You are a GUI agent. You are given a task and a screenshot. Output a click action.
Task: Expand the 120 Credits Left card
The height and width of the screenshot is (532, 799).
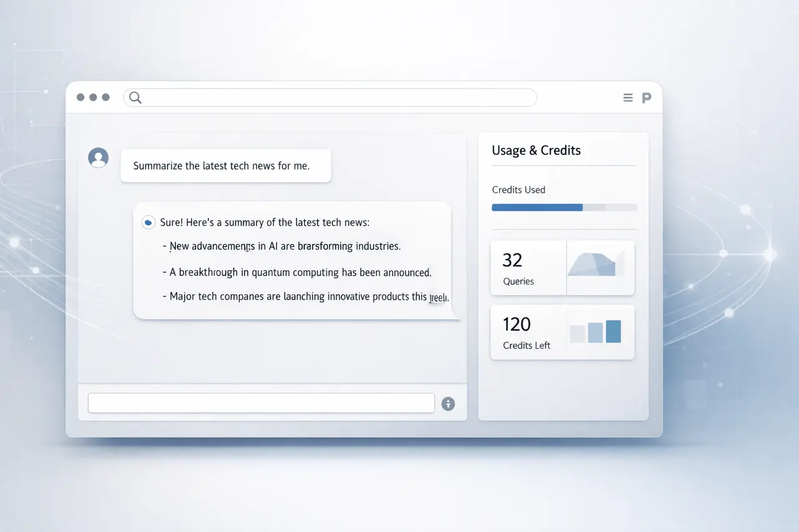click(x=528, y=332)
